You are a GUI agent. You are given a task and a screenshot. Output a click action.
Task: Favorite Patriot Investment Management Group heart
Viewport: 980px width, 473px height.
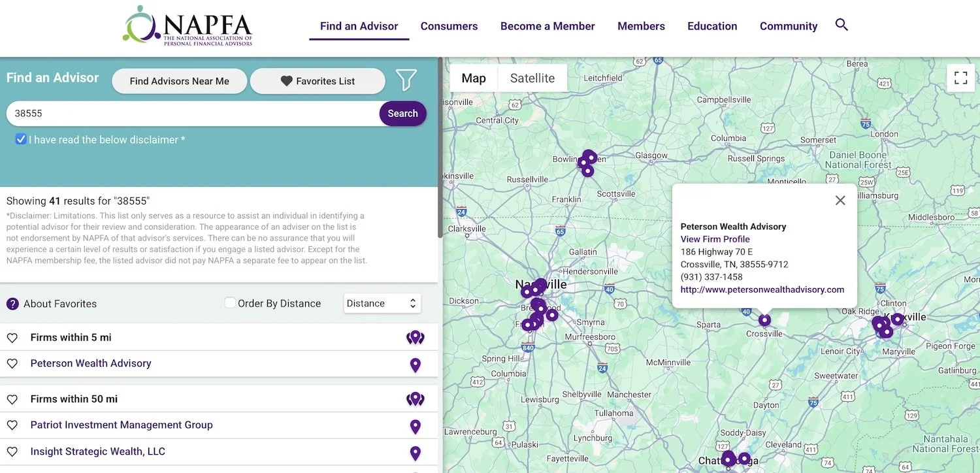[x=12, y=425]
